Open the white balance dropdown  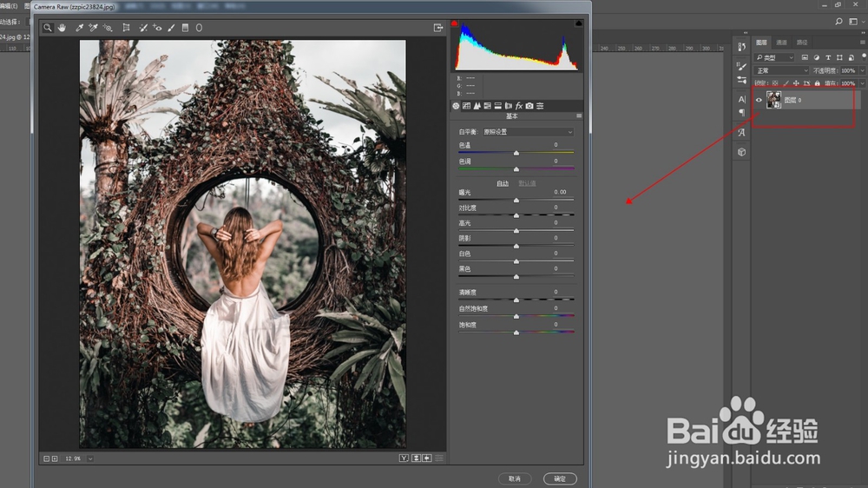pos(528,132)
